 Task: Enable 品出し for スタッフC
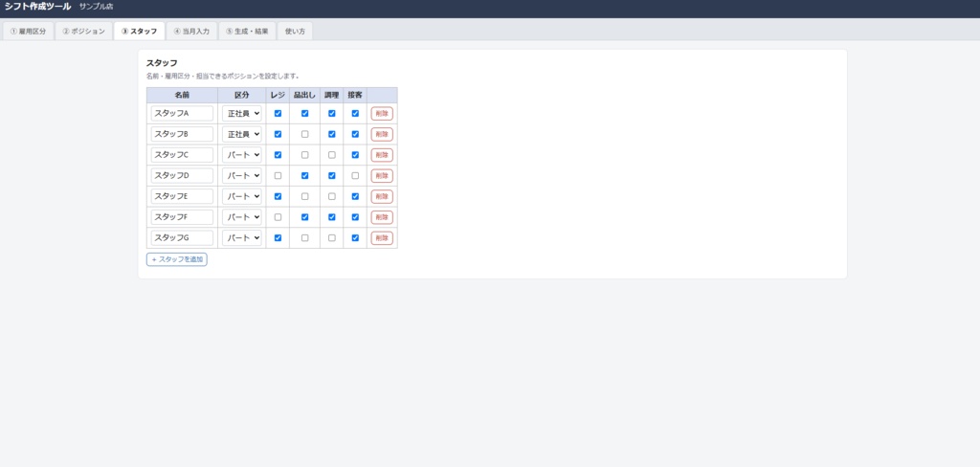pos(305,154)
